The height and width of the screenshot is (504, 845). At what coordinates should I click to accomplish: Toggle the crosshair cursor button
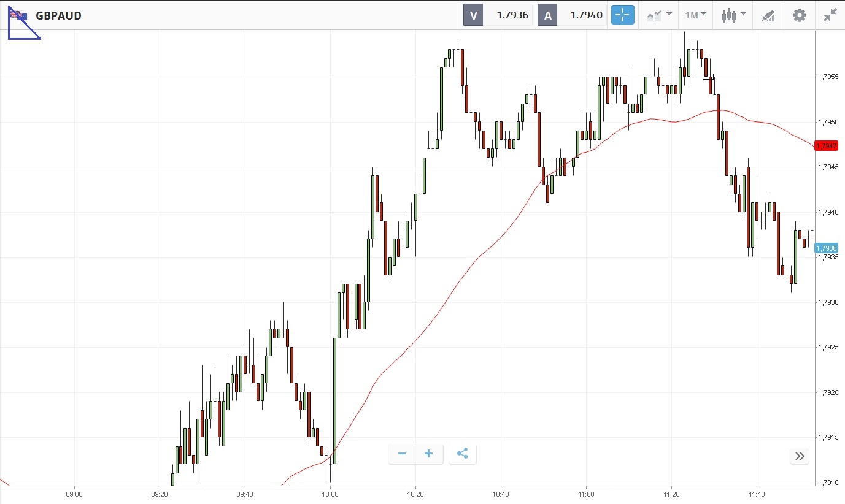622,15
